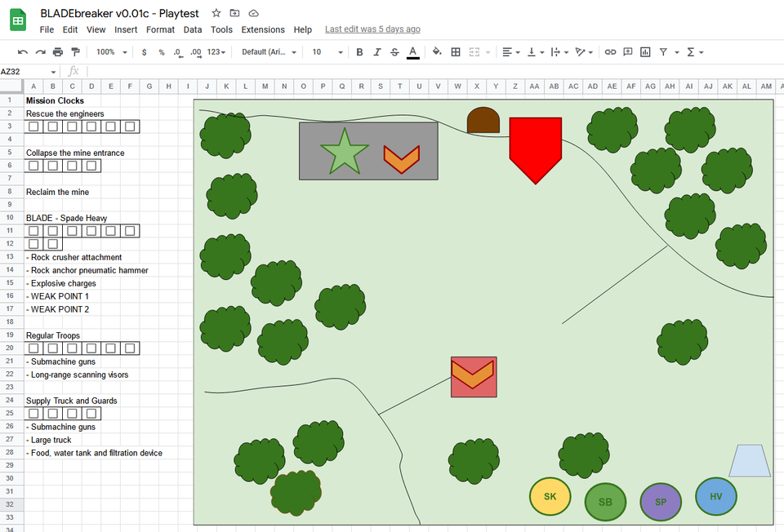
Task: Toggle italic formatting
Action: point(376,51)
